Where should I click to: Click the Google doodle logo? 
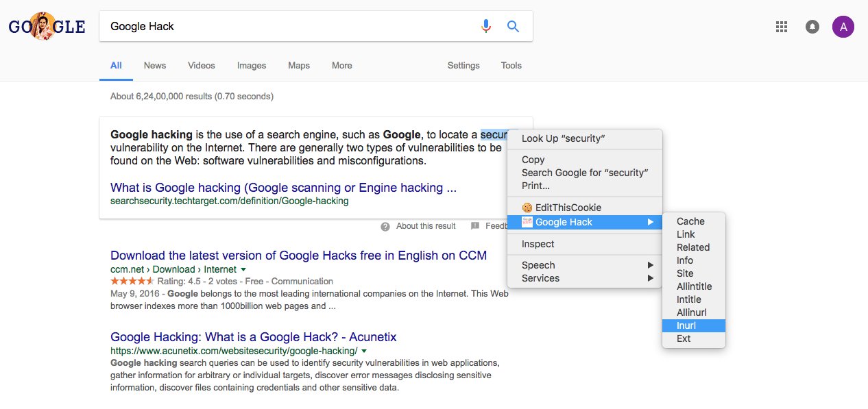pyautogui.click(x=47, y=27)
